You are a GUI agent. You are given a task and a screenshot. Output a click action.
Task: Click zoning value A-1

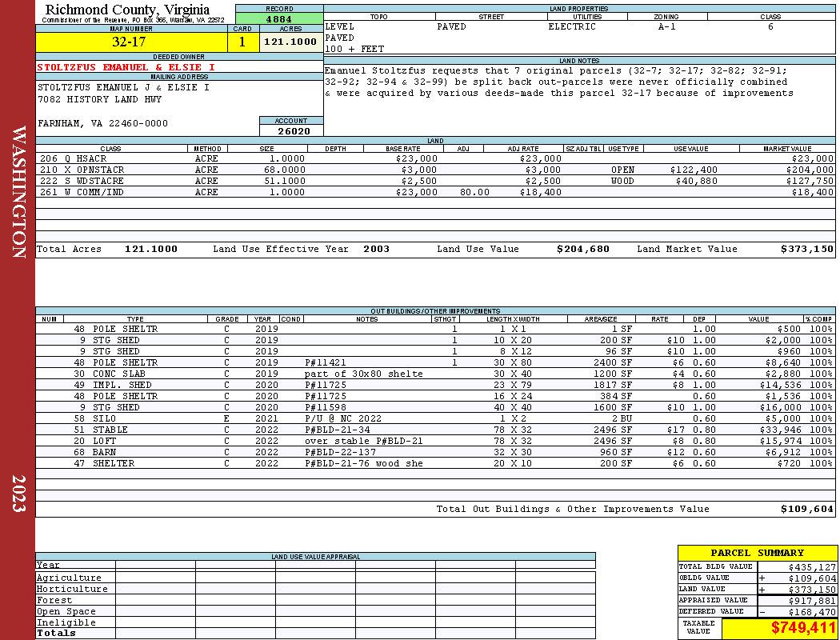(667, 26)
